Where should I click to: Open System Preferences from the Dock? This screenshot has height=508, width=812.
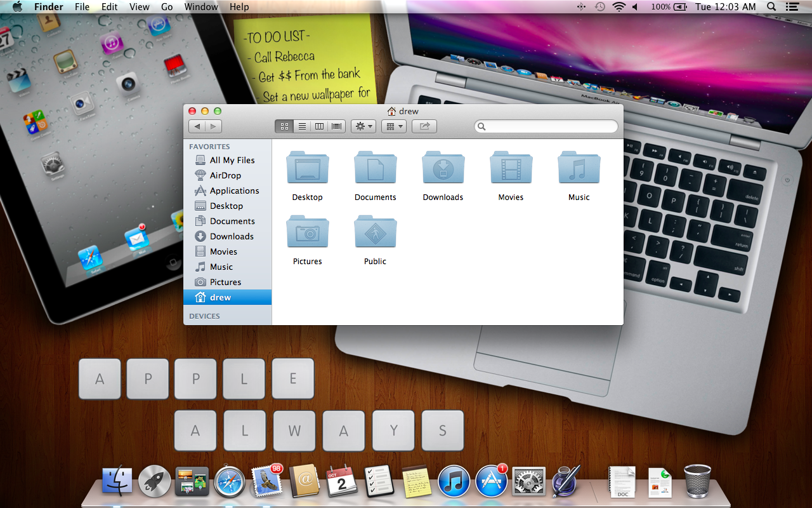pyautogui.click(x=529, y=481)
